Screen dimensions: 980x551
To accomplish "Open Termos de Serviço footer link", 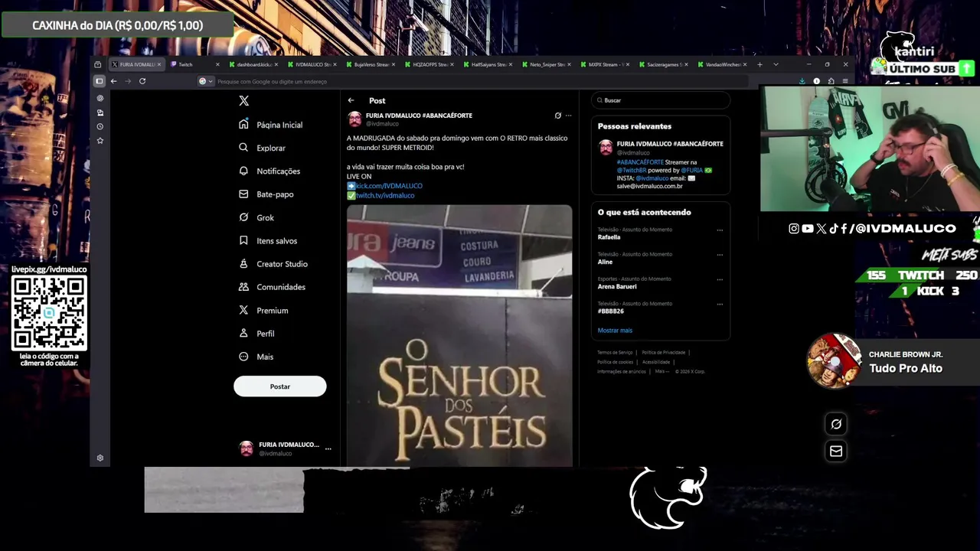I will coord(615,353).
